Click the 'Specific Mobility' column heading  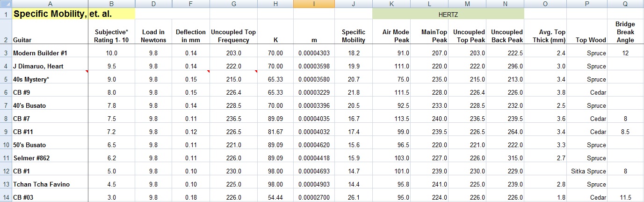click(x=354, y=32)
